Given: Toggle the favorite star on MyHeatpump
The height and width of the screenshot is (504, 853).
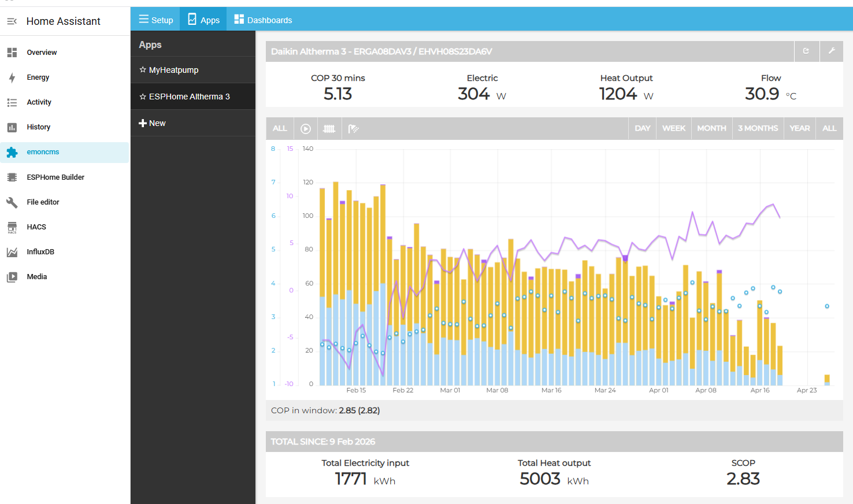Looking at the screenshot, I should (x=142, y=69).
